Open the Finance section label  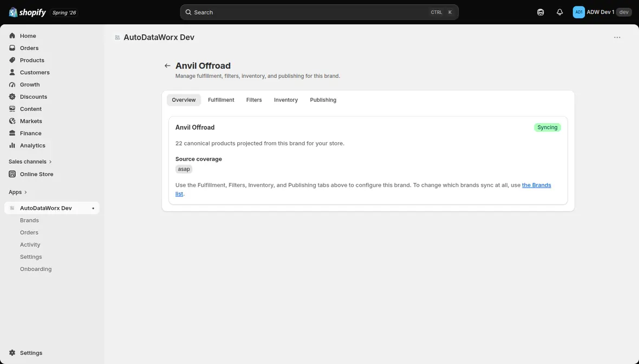point(30,134)
